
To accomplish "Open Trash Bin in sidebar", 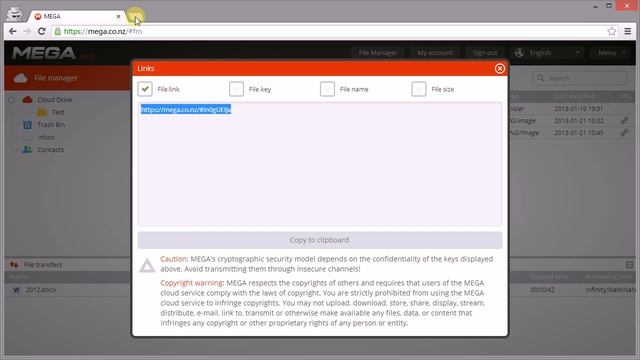I will pos(51,124).
